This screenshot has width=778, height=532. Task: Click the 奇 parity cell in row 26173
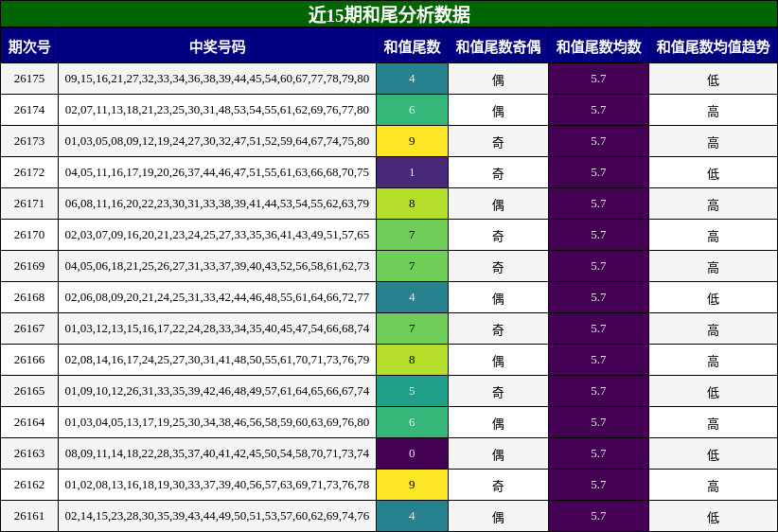click(x=498, y=141)
